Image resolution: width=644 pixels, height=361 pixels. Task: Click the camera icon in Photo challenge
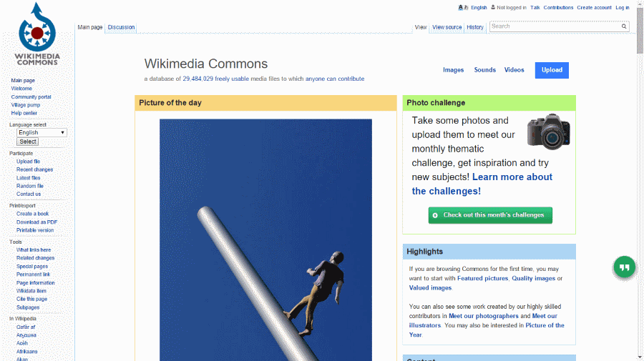coord(549,132)
